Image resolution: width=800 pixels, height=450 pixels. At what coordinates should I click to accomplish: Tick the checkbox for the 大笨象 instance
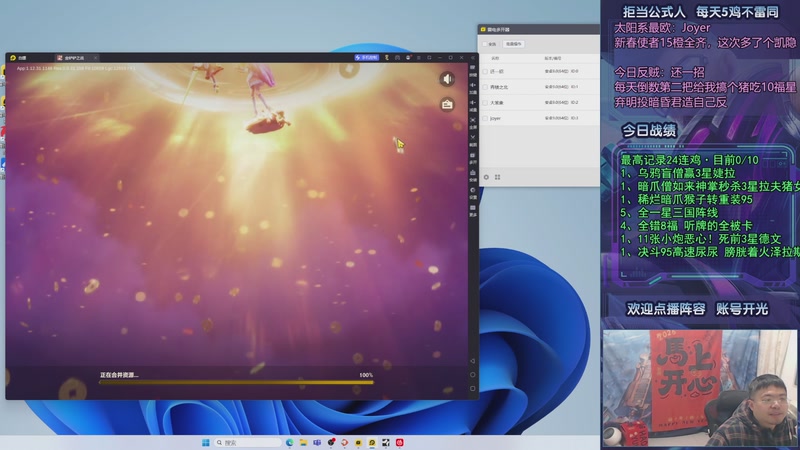coord(485,103)
